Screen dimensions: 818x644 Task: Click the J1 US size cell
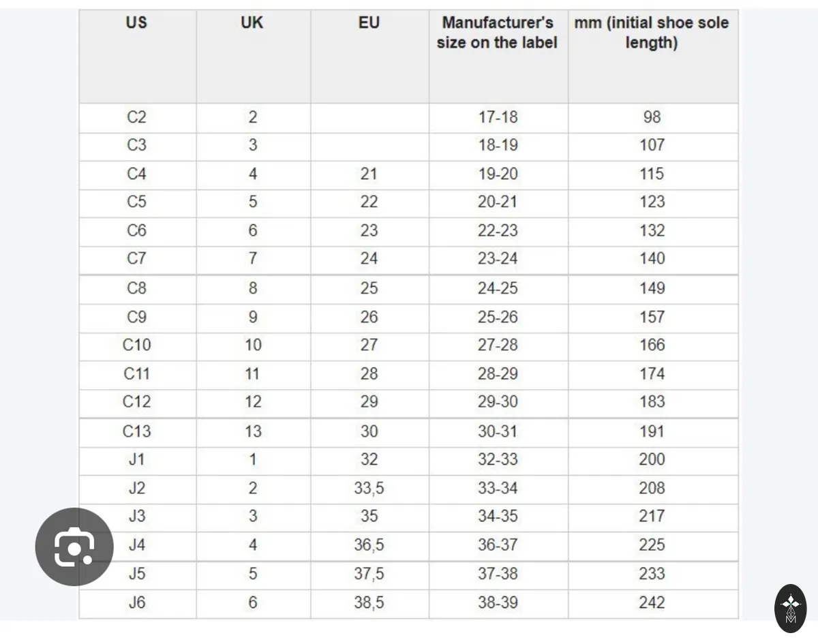coord(138,460)
